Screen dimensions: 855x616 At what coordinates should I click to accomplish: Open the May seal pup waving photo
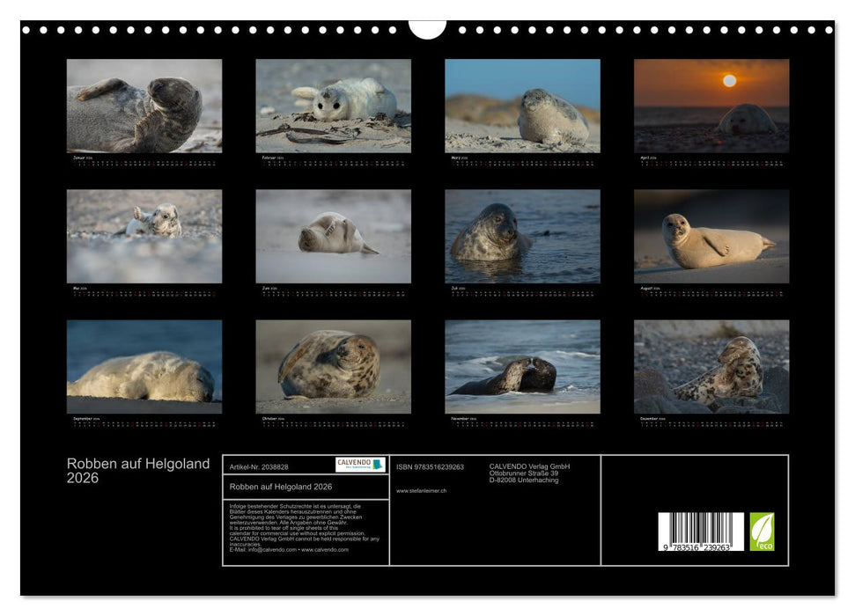pos(144,237)
